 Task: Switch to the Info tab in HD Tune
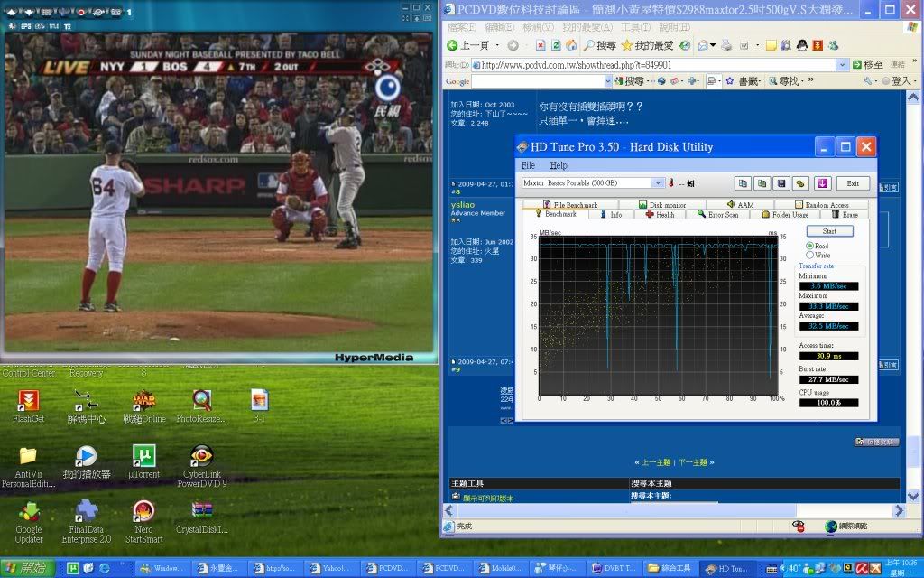611,214
